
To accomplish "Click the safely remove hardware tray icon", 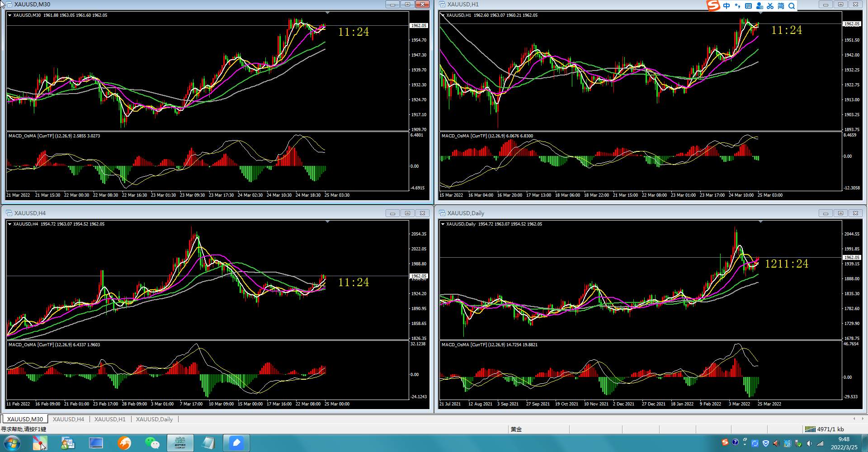I will [798, 443].
